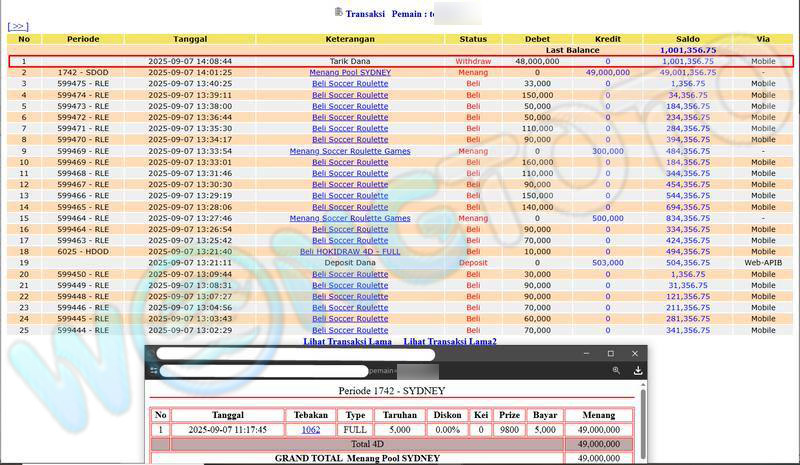800x465 pixels.
Task: Maximize the popup browser window
Action: click(x=610, y=353)
